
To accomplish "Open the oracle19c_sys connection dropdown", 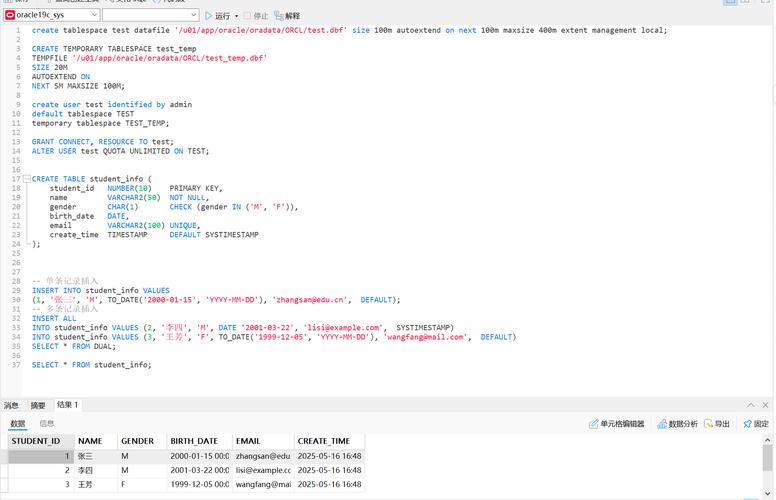I will tap(93, 16).
